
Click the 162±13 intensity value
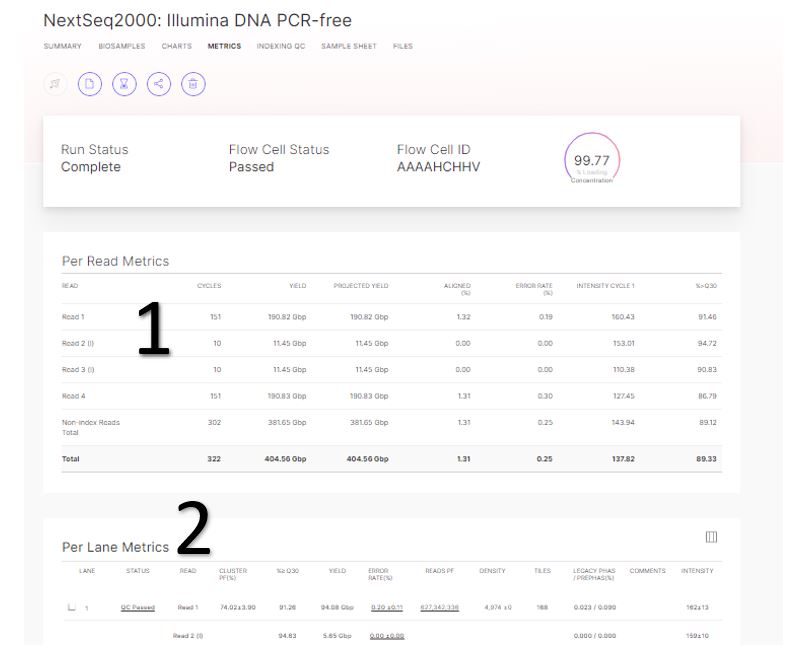697,607
